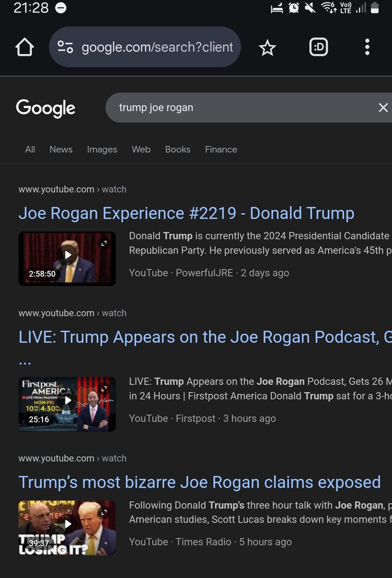Viewport: 392px width, 578px height.
Task: Tap the description starting 'Following Donald Trump's three hour talk'
Action: pyautogui.click(x=261, y=512)
